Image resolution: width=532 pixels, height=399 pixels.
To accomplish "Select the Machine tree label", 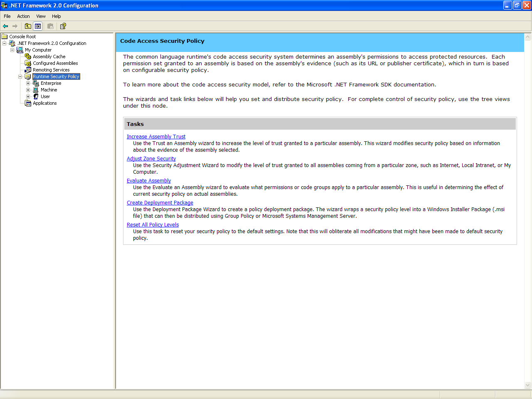I will pyautogui.click(x=49, y=90).
